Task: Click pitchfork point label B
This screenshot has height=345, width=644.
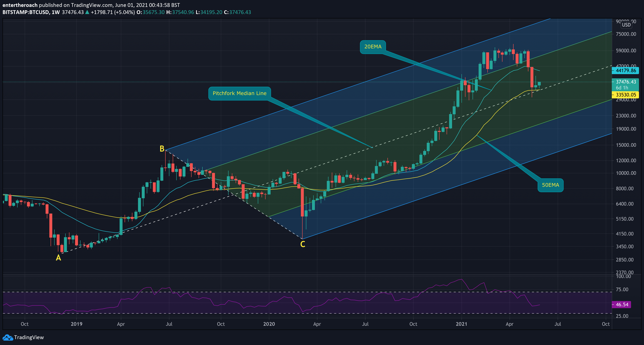Action: tap(162, 149)
